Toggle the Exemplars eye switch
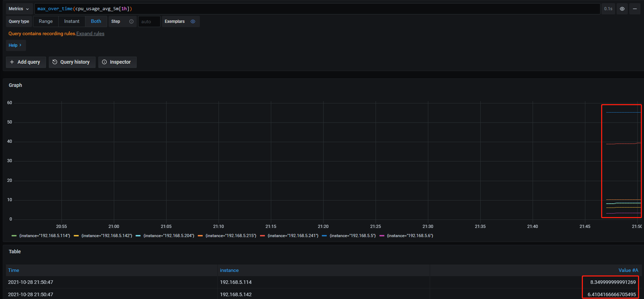Viewport: 644px width, 299px height. tap(193, 21)
